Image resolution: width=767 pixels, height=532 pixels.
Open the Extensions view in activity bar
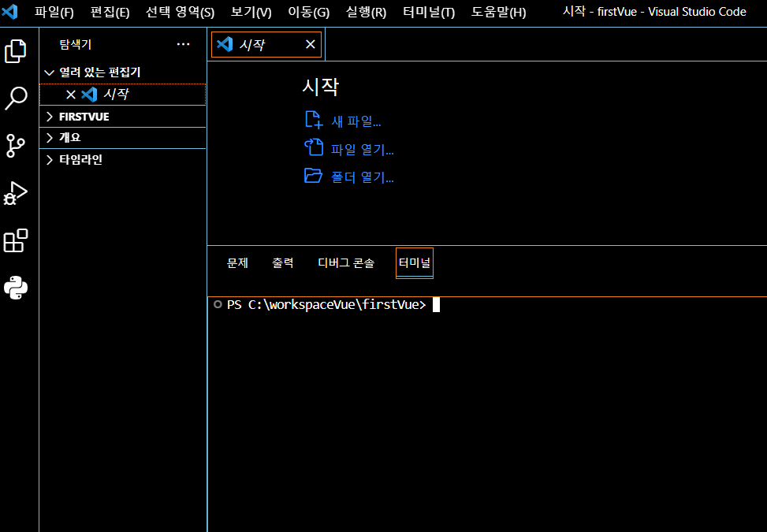click(16, 240)
